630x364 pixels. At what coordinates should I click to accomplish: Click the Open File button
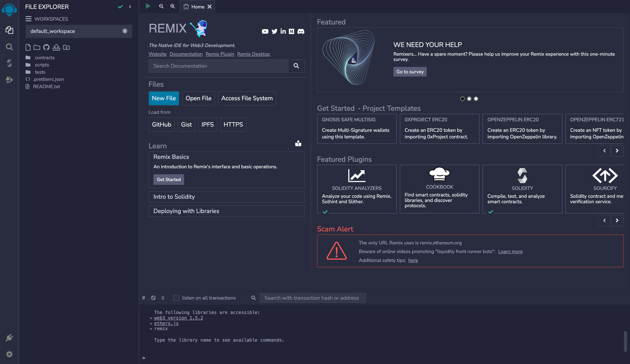[x=199, y=98]
